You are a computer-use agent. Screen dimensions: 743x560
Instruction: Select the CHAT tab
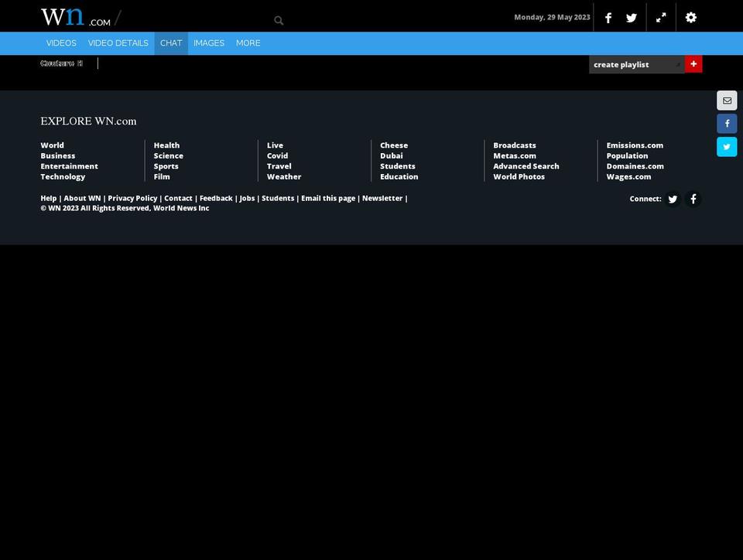tap(171, 43)
